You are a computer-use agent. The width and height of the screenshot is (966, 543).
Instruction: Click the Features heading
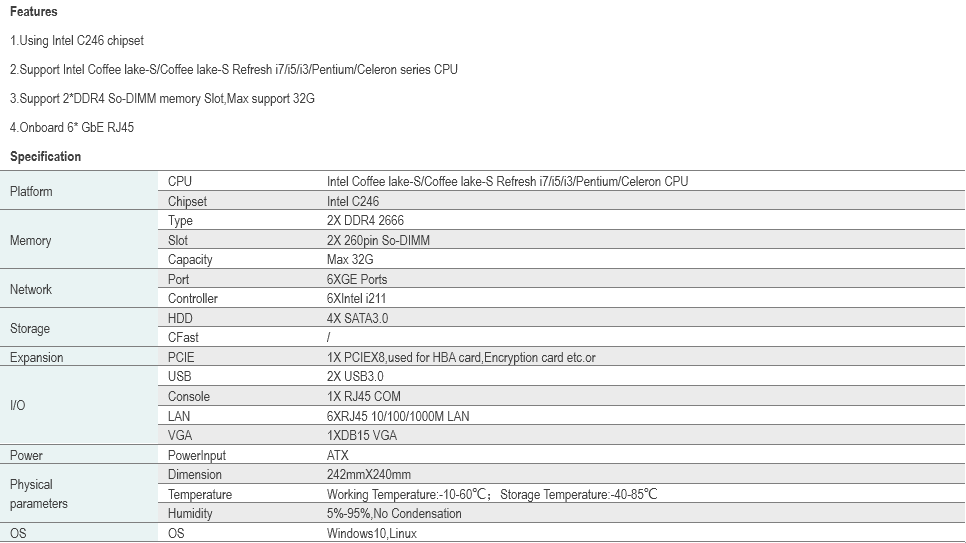pyautogui.click(x=33, y=12)
